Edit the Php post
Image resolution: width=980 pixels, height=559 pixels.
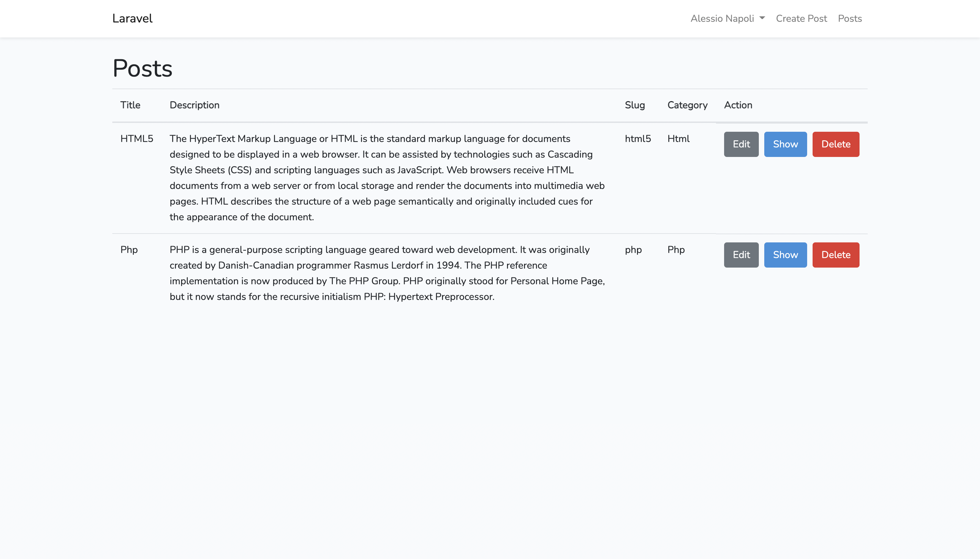point(740,255)
